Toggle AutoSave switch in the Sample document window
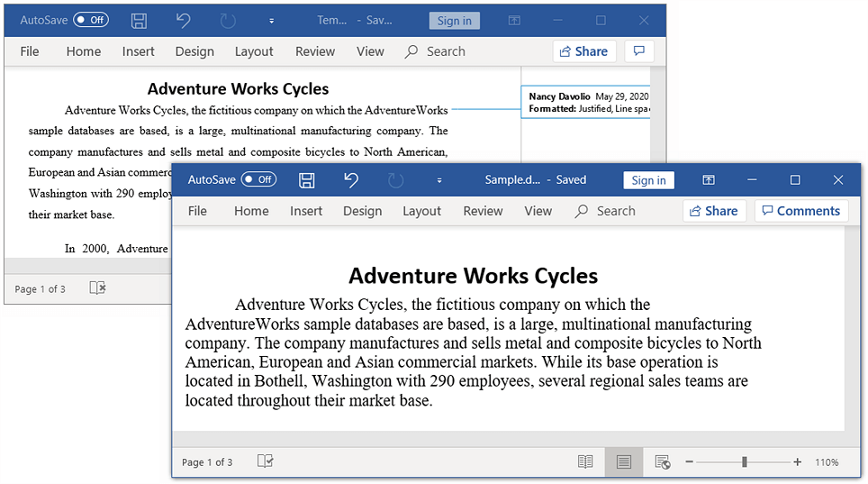868x484 pixels. [x=258, y=180]
